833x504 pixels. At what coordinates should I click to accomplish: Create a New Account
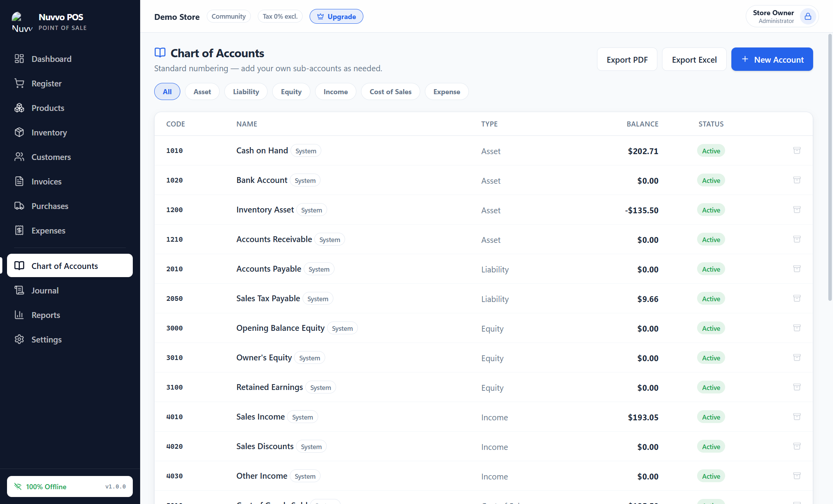(772, 60)
